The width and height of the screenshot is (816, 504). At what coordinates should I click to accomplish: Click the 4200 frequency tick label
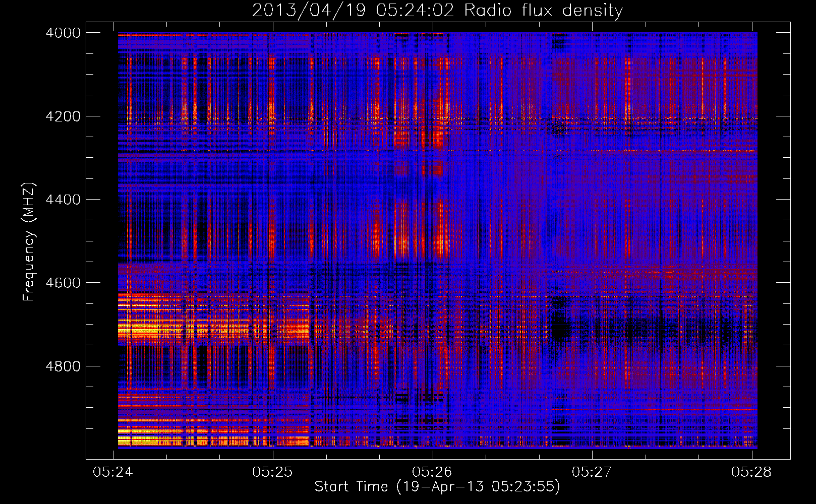point(63,116)
